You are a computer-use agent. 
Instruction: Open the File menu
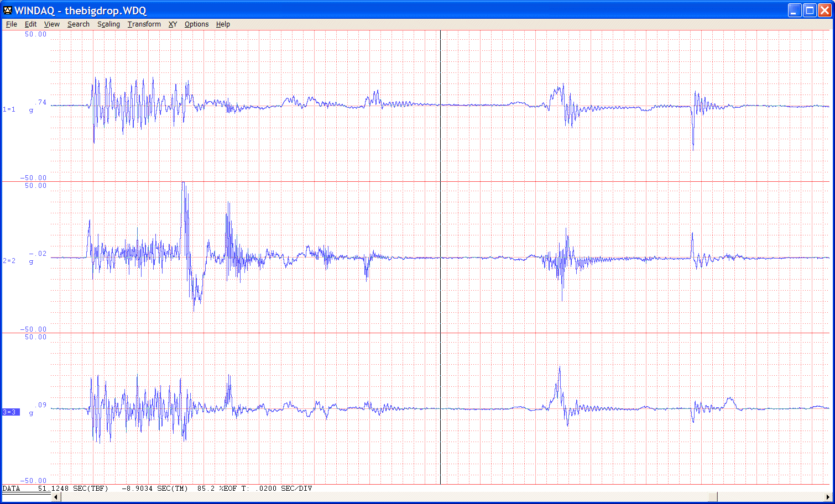tap(11, 24)
